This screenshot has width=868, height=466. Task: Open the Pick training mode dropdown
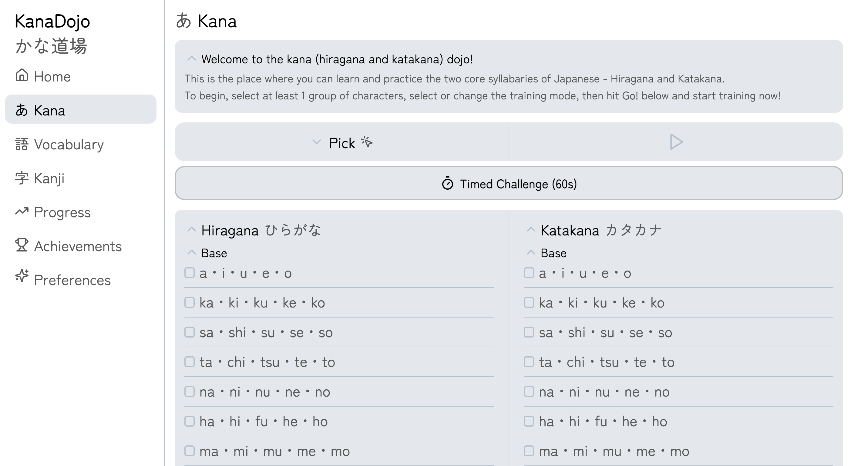(x=342, y=142)
